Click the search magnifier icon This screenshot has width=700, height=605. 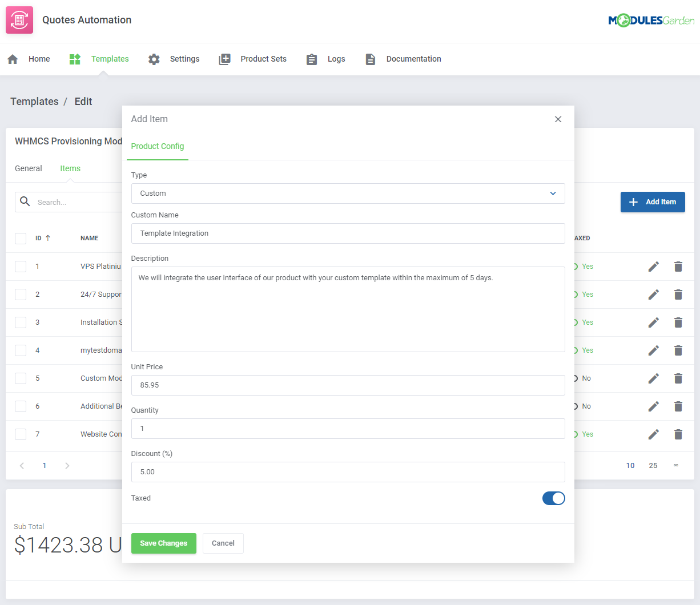pos(25,201)
